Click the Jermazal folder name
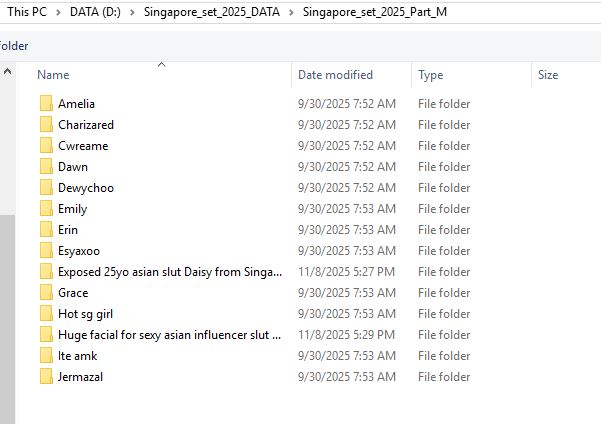601x424 pixels. [x=80, y=377]
